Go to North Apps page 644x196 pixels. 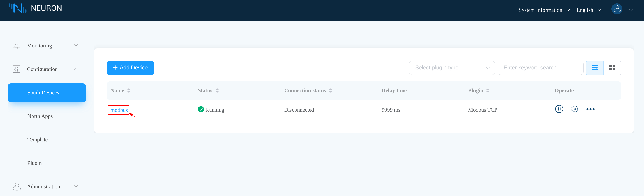tap(40, 116)
